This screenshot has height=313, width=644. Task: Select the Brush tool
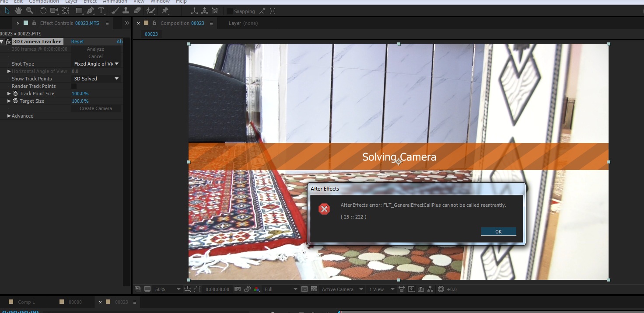[x=115, y=10]
